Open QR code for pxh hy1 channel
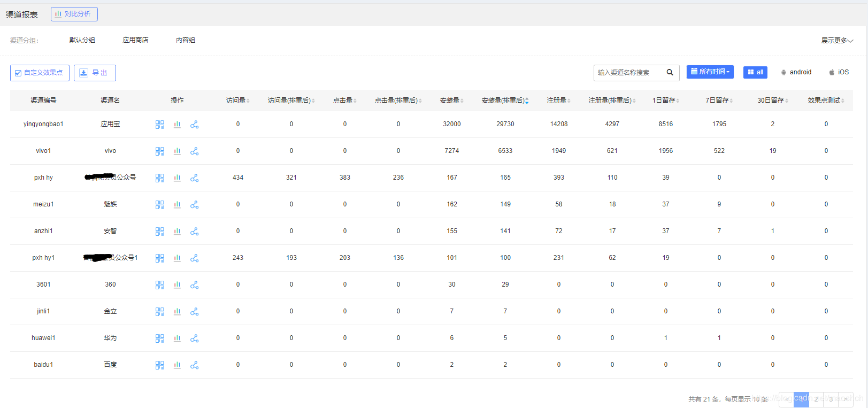Screen dimensions: 868x408 [x=159, y=258]
